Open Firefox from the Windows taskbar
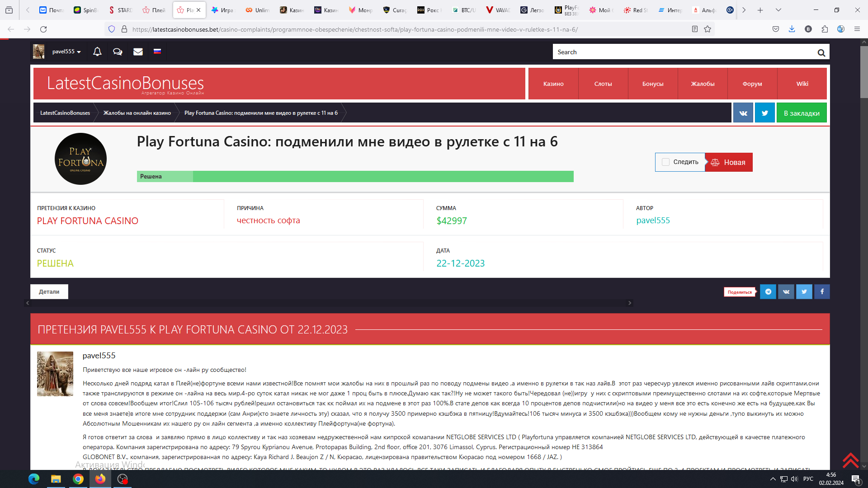The width and height of the screenshot is (868, 488). (100, 479)
